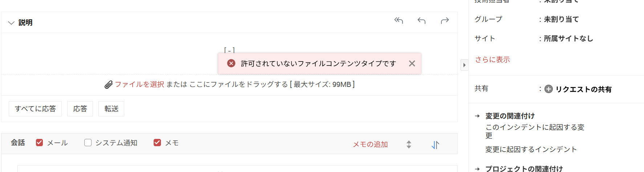Open プロジェクトの関連付け section

[x=524, y=169]
